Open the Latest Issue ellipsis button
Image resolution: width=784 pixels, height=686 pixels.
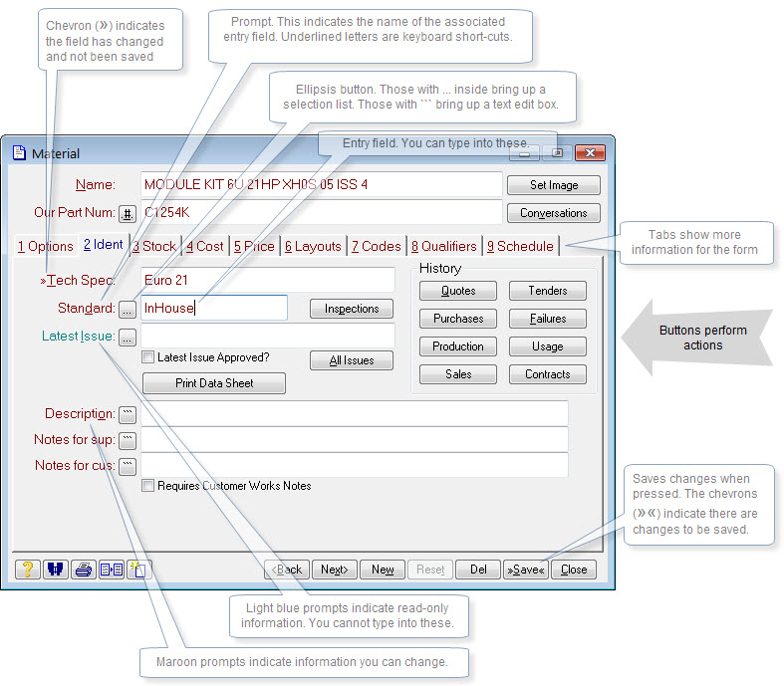[128, 339]
